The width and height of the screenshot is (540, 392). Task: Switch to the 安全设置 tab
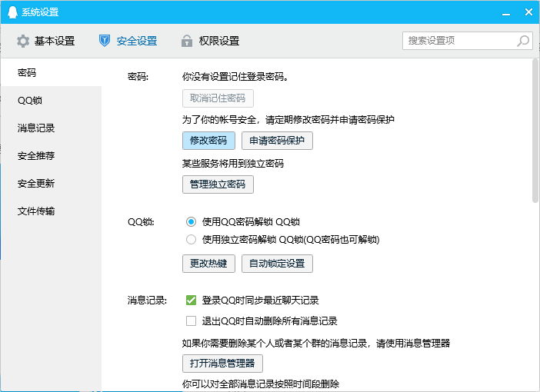pyautogui.click(x=128, y=41)
